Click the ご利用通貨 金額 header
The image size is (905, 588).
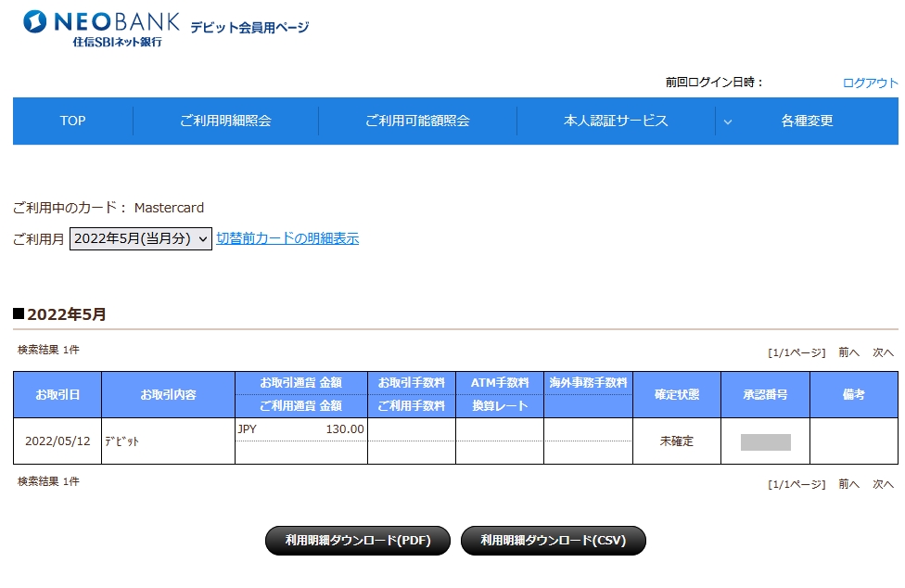click(x=300, y=405)
